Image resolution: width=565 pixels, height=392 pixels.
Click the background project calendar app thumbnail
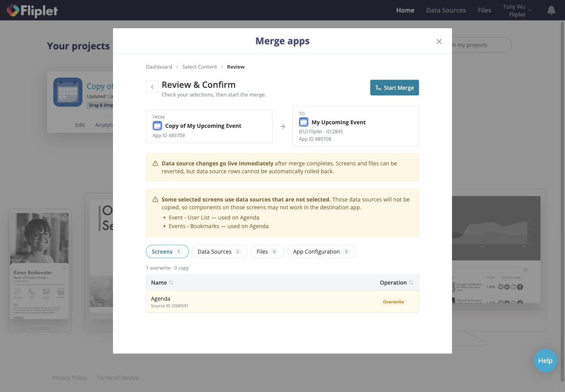pyautogui.click(x=68, y=92)
